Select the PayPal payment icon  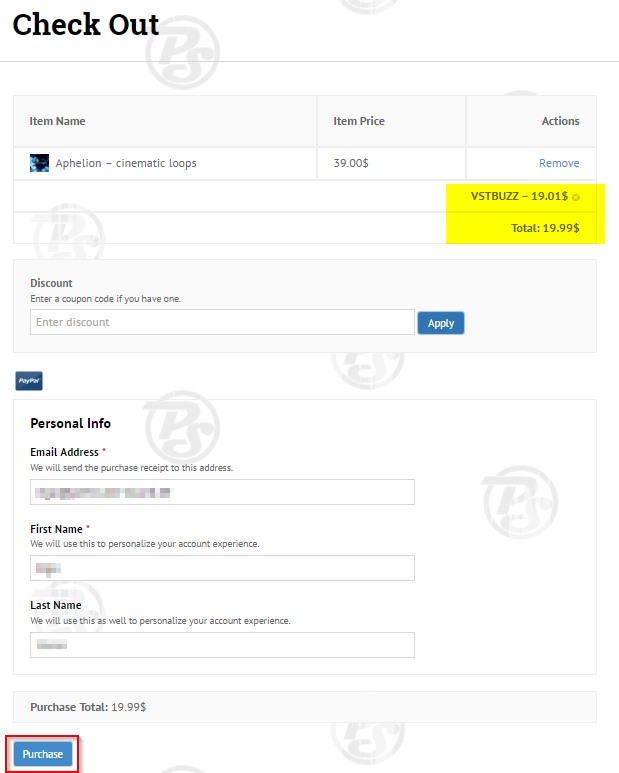pos(29,381)
